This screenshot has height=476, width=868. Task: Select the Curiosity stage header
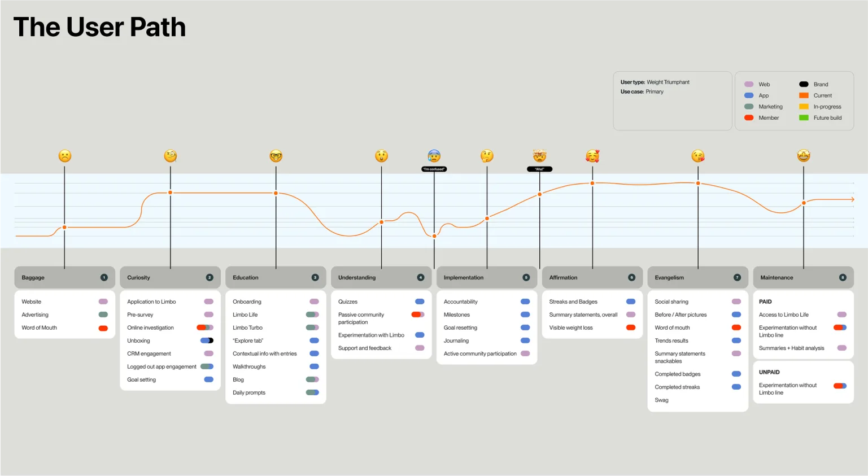point(170,277)
